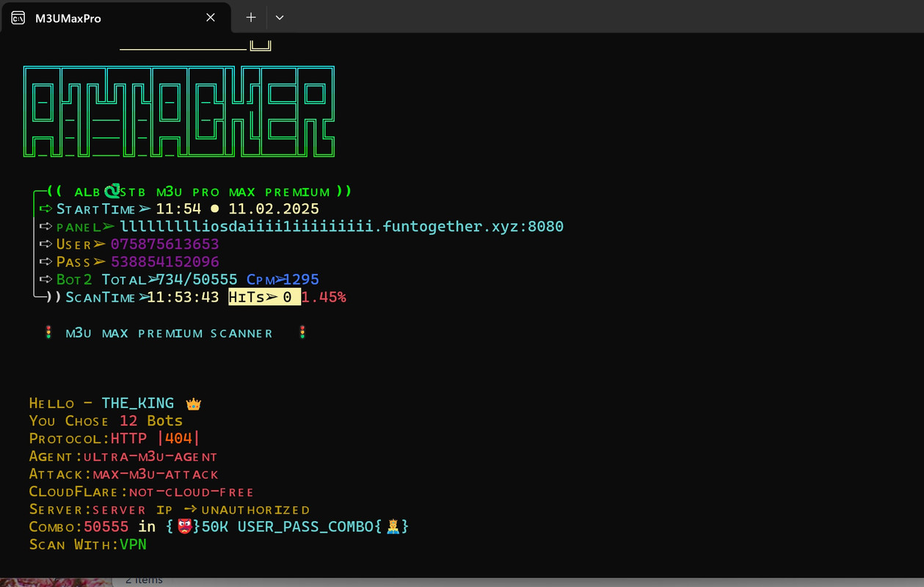Click the Bot2 label

click(x=74, y=280)
